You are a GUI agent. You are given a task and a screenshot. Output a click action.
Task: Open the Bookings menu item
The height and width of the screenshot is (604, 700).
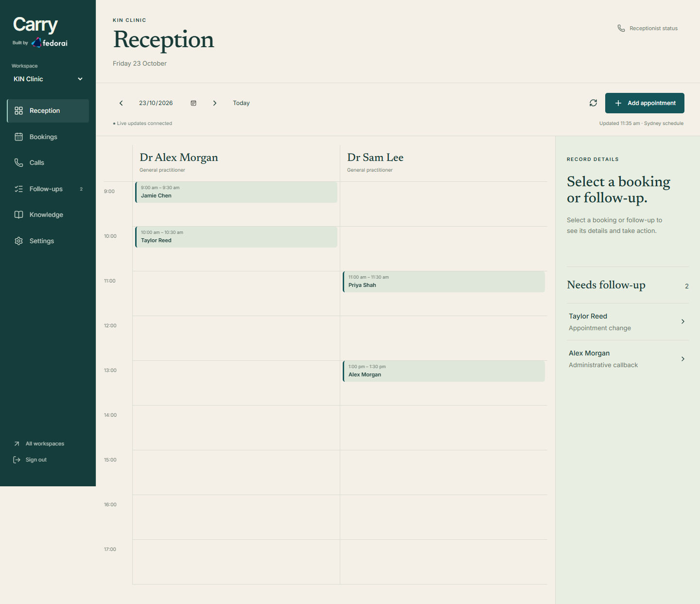(x=48, y=137)
